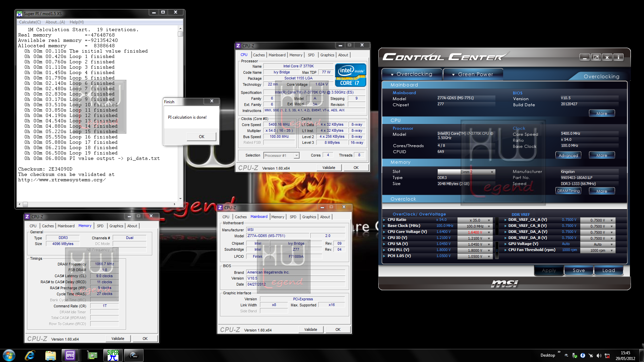Expand the Desktop toolbar chevron in taskbar
The image size is (644, 362).
pos(559,352)
